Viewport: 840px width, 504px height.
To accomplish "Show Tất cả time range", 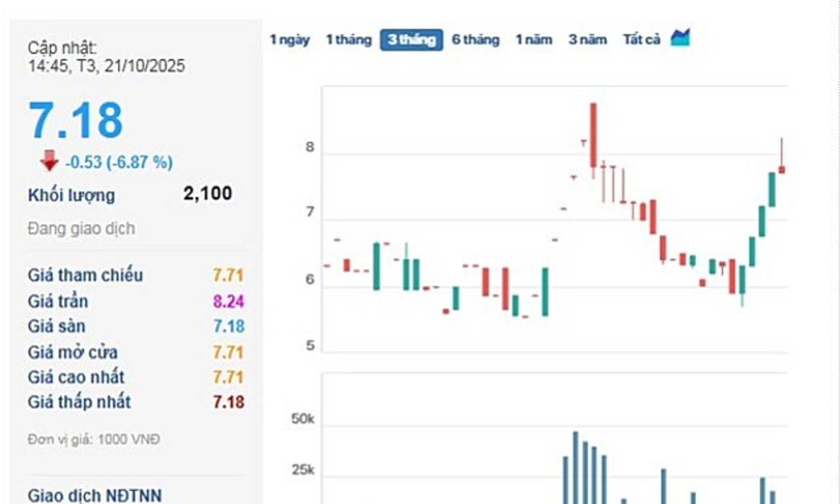I will (x=642, y=39).
